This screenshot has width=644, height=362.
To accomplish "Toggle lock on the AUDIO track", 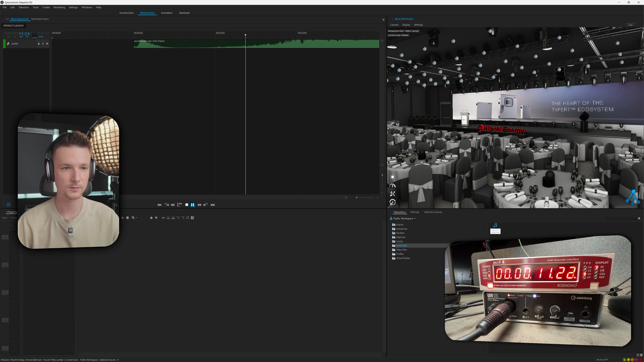I will coord(39,44).
